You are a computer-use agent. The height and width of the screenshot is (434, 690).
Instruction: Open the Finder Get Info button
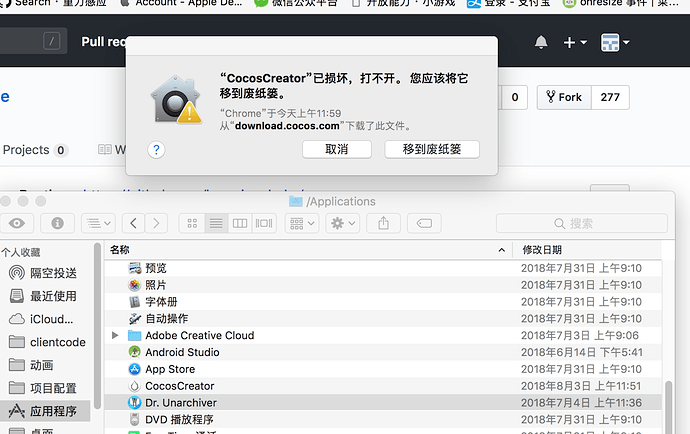(57, 223)
